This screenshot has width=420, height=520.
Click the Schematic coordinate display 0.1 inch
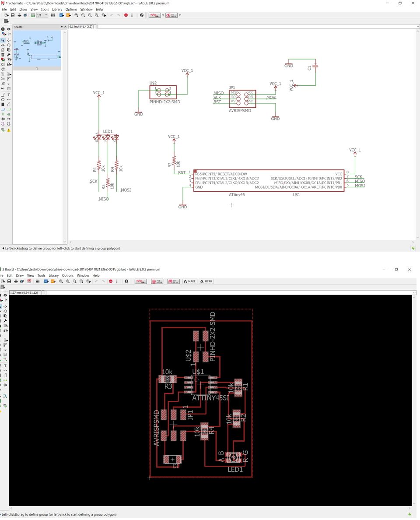tap(81, 27)
